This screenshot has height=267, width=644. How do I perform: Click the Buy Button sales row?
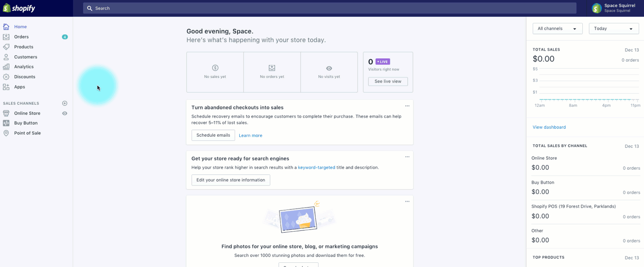pyautogui.click(x=585, y=189)
